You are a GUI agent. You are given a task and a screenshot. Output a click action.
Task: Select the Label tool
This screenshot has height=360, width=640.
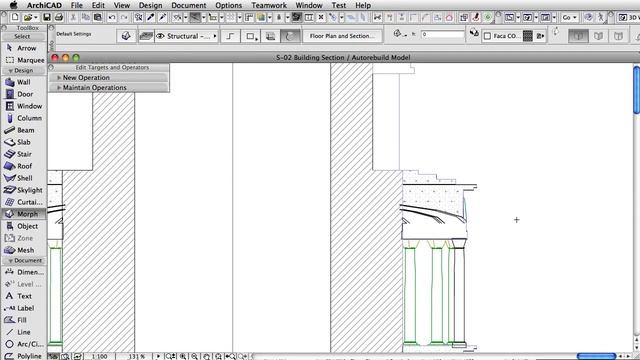point(23,308)
